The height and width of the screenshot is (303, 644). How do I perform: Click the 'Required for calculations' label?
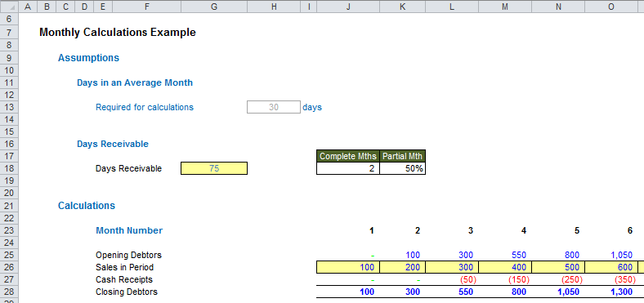point(145,107)
